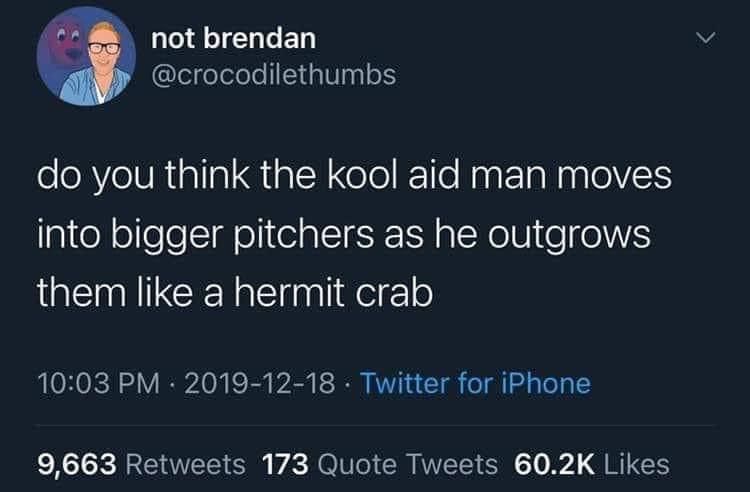Click the words "hermit crab" in the tweet
Viewport: 750px width, 492px height.
click(333, 293)
